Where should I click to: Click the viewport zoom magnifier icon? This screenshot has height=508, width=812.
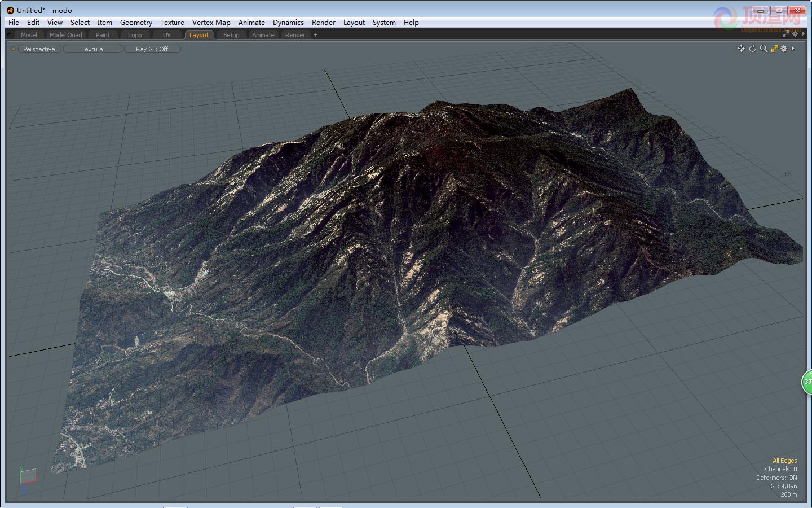click(764, 49)
